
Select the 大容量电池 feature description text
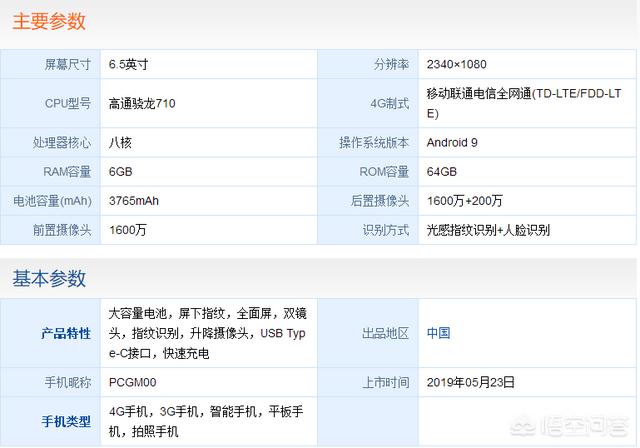click(208, 333)
